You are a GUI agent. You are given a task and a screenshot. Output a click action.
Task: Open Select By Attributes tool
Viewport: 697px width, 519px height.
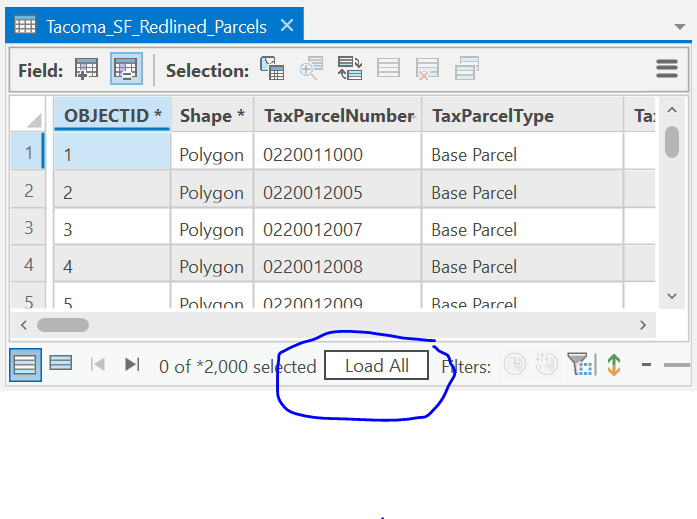(272, 68)
